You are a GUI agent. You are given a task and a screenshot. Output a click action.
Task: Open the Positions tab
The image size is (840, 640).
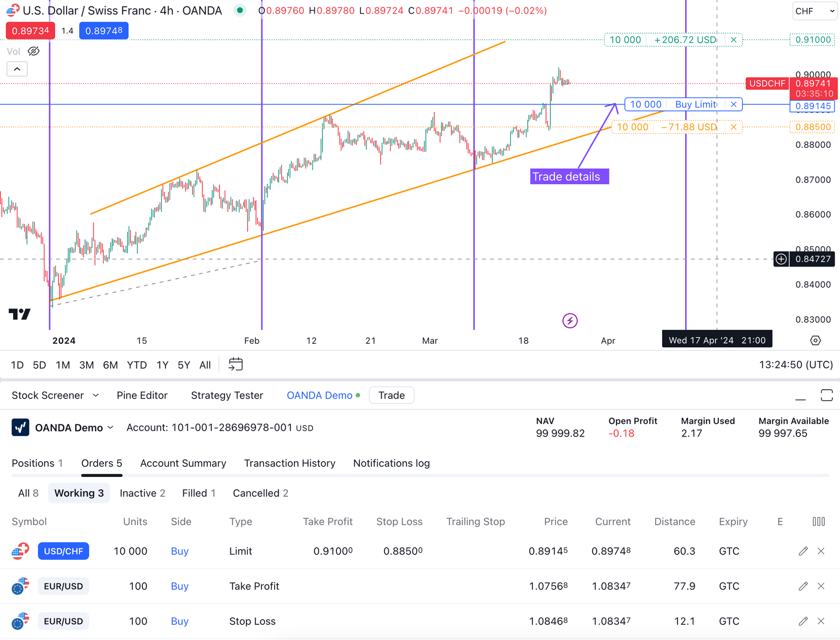(37, 463)
